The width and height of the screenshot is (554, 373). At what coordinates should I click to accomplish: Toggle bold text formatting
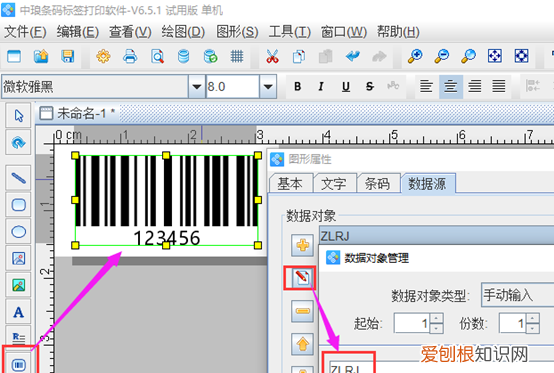297,86
